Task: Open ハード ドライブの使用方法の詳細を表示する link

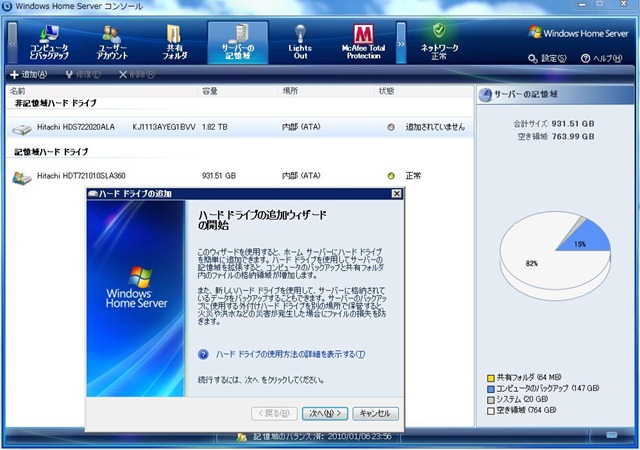Action: (290, 354)
